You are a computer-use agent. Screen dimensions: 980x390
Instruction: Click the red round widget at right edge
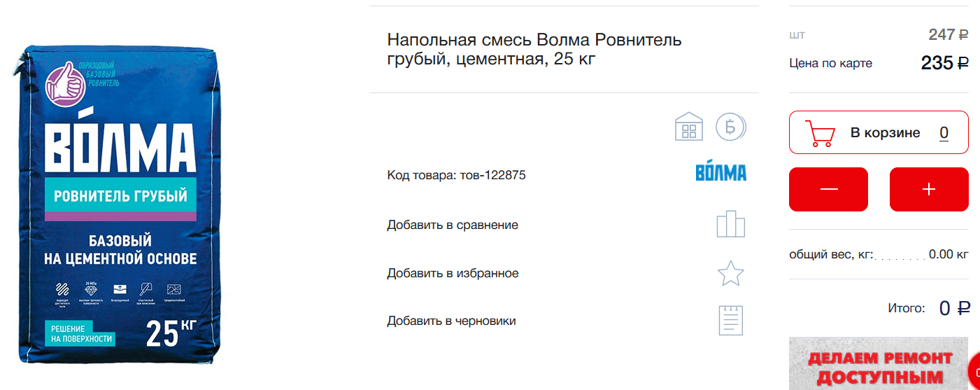click(x=974, y=371)
